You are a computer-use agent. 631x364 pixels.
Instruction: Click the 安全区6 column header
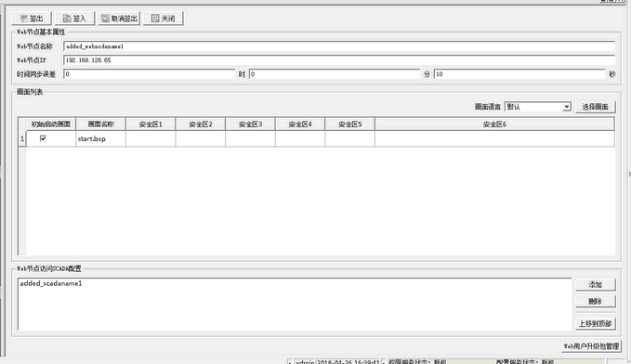494,124
